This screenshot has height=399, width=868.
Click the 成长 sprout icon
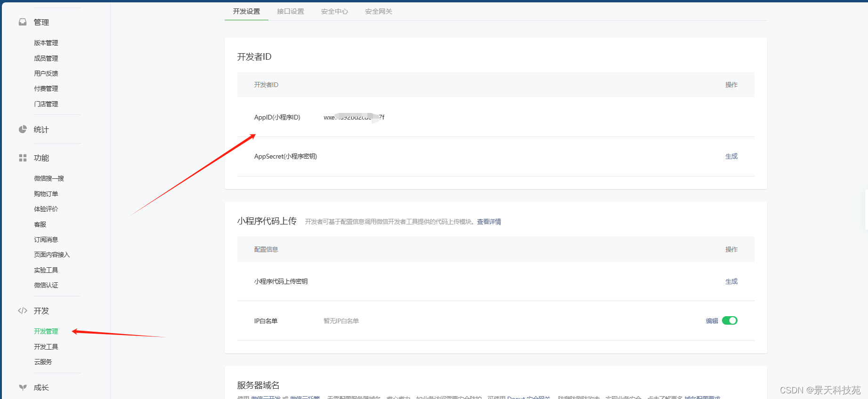[23, 387]
